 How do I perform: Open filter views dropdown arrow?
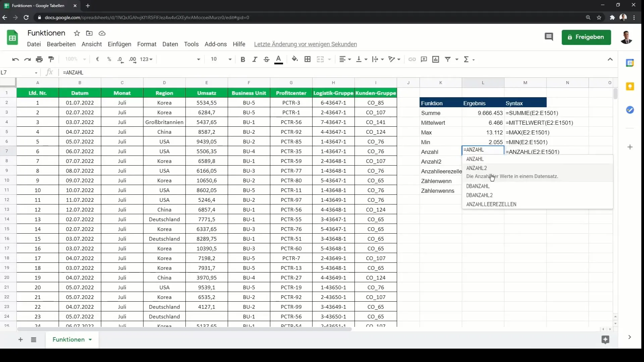coord(457,59)
